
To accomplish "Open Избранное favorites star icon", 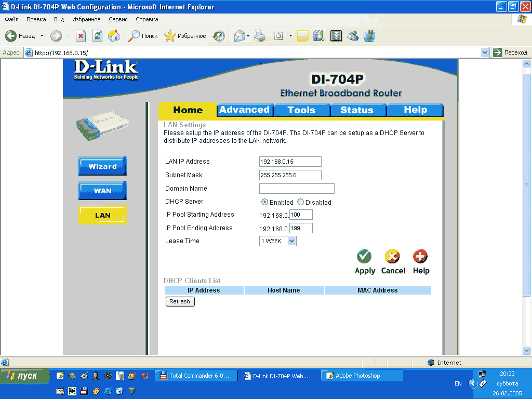I will (170, 36).
